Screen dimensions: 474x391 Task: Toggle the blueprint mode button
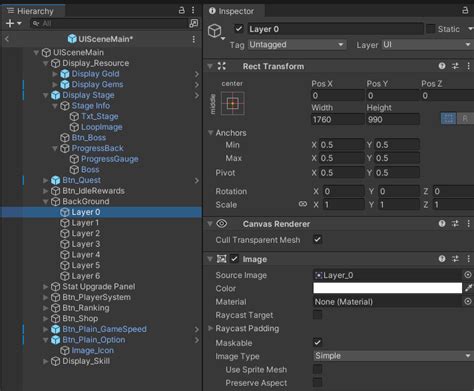[448, 118]
